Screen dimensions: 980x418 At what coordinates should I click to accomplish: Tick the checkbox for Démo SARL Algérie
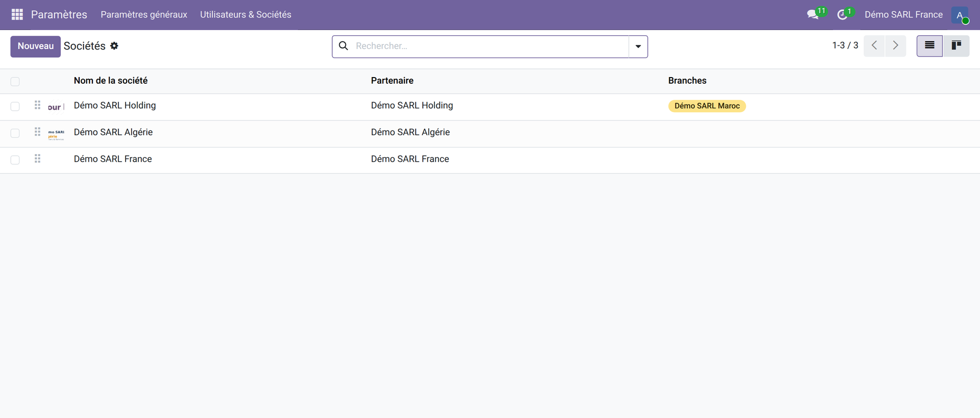15,133
